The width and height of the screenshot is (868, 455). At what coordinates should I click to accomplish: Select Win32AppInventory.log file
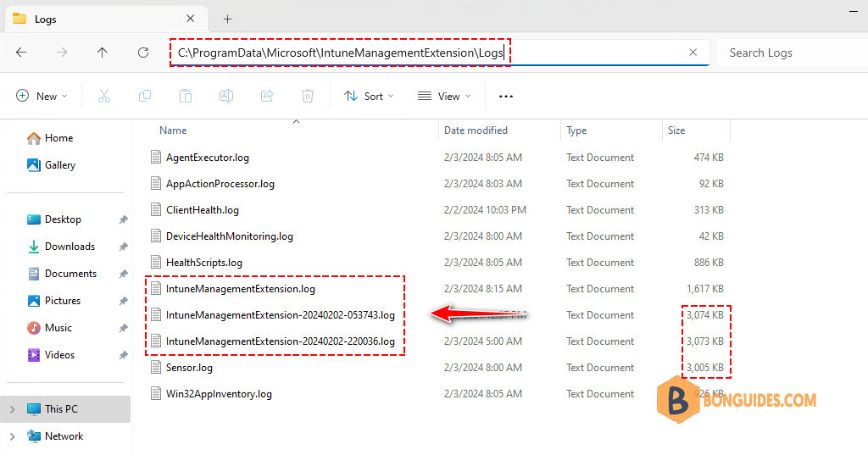[219, 394]
